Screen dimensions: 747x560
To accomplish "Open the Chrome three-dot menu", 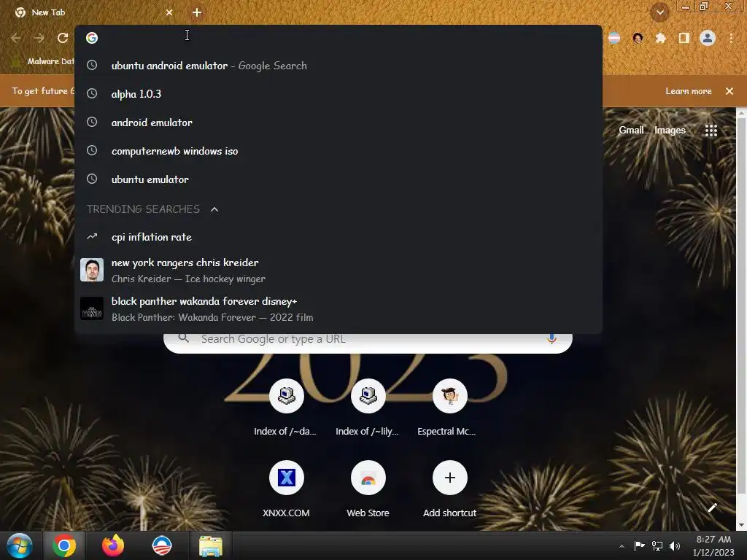I will click(x=731, y=38).
